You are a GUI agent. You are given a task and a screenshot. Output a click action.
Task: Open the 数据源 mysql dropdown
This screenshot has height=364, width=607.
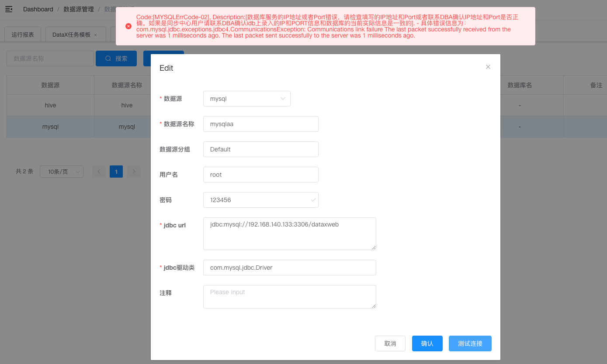[247, 99]
